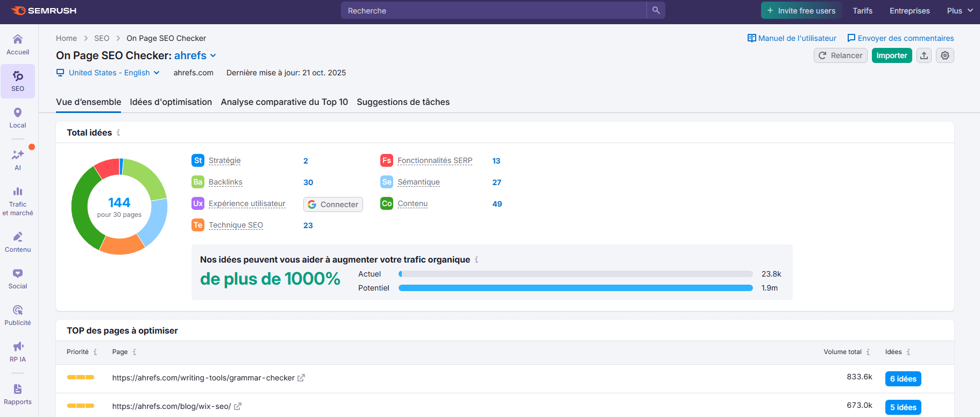Click the 144 ideas donut chart
The image size is (980, 417).
point(119,207)
